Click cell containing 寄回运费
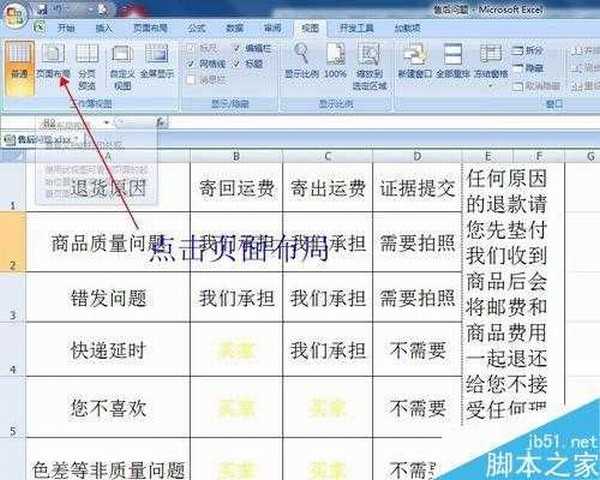The height and width of the screenshot is (480, 600). pyautogui.click(x=236, y=187)
